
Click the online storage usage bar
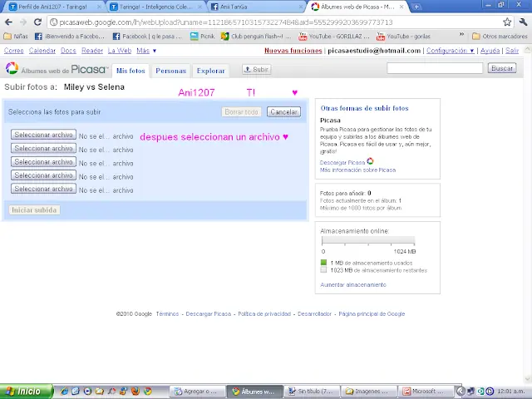(367, 240)
